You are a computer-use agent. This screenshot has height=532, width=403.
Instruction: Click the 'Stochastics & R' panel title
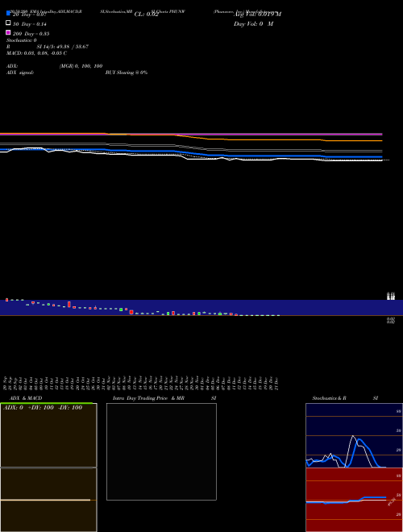[329, 398]
